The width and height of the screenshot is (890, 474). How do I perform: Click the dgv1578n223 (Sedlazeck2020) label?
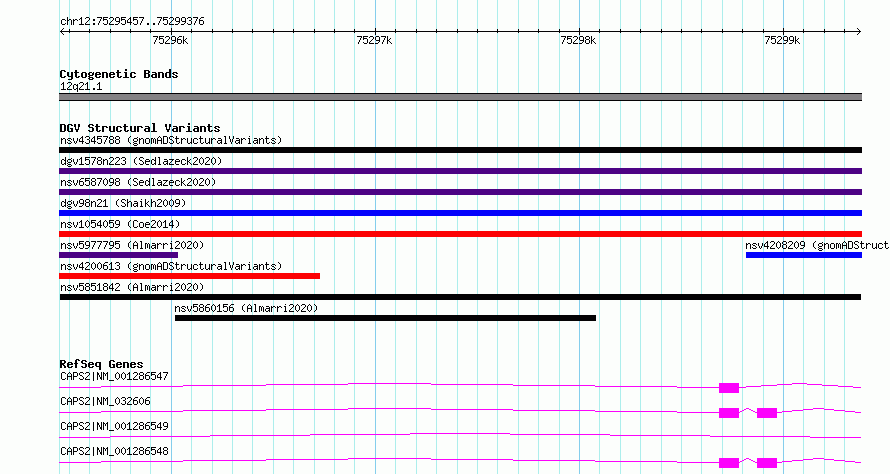(x=141, y=161)
